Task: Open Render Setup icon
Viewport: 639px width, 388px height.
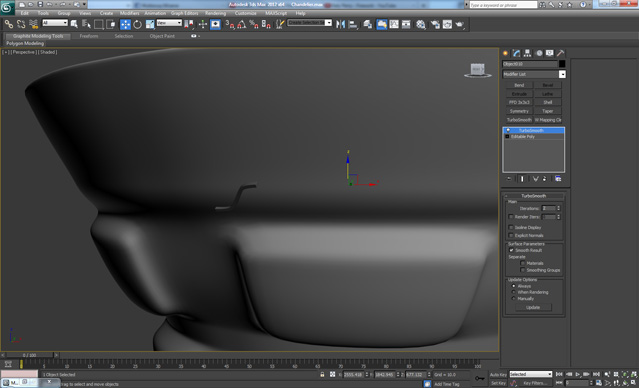Action: [435, 24]
